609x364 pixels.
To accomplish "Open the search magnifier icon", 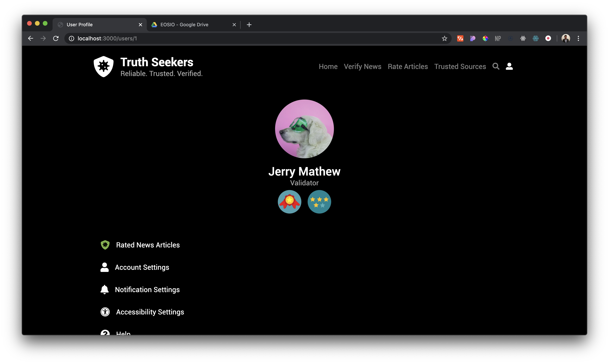I will click(x=496, y=66).
